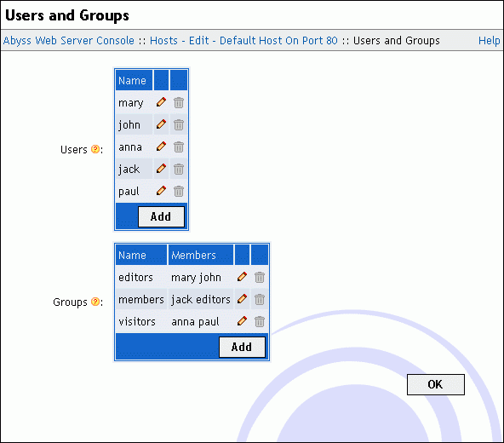Delete user jack with trash icon
504x443 pixels.
point(179,169)
